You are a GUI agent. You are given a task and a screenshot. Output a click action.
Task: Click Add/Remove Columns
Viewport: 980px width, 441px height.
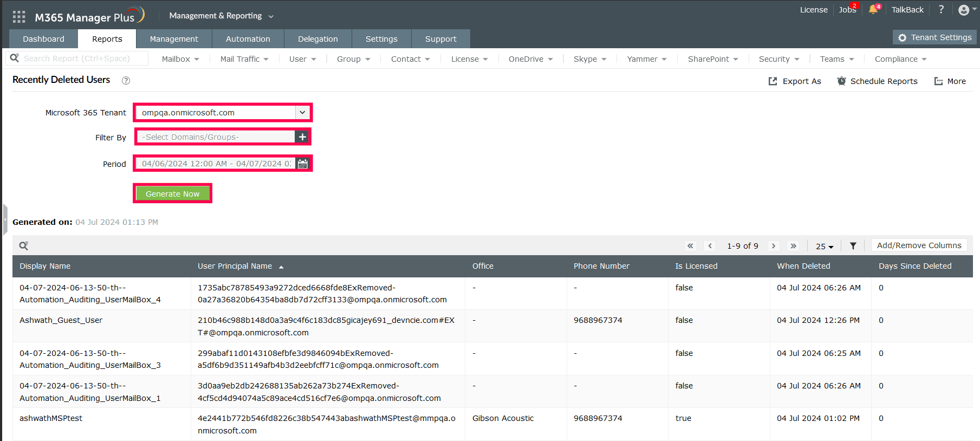pyautogui.click(x=919, y=245)
